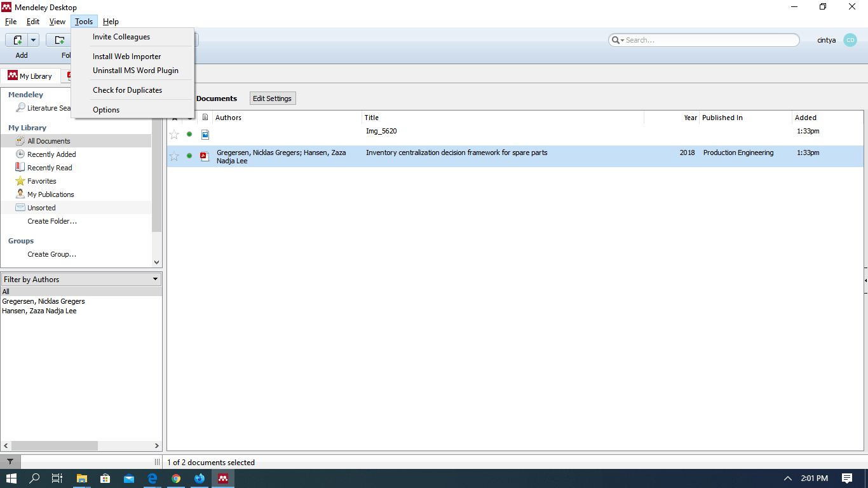
Task: Select Options in the Tools menu
Action: tap(106, 110)
